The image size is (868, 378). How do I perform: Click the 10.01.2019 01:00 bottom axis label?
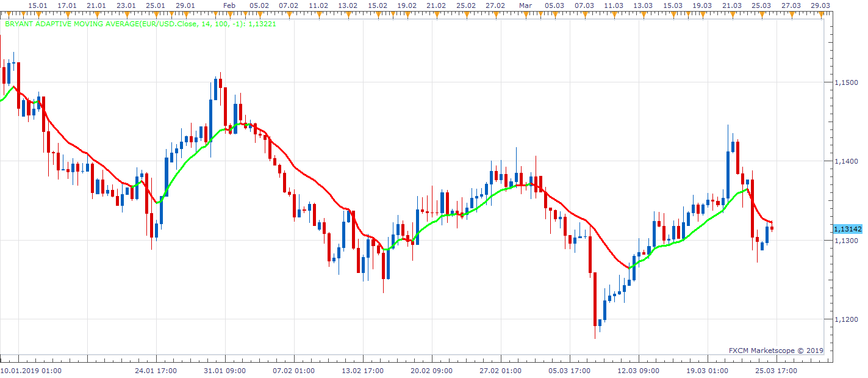tap(30, 371)
